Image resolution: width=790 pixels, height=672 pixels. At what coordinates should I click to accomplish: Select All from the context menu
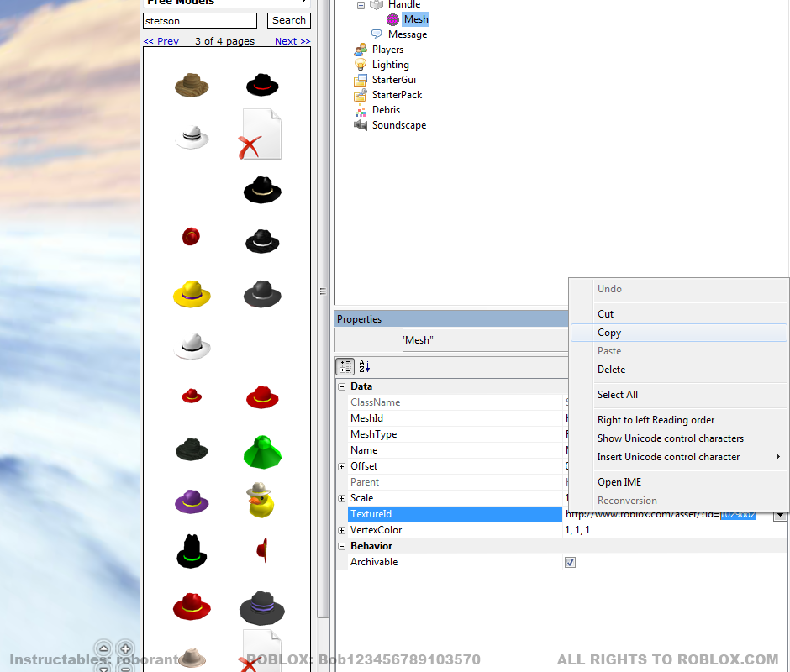618,394
